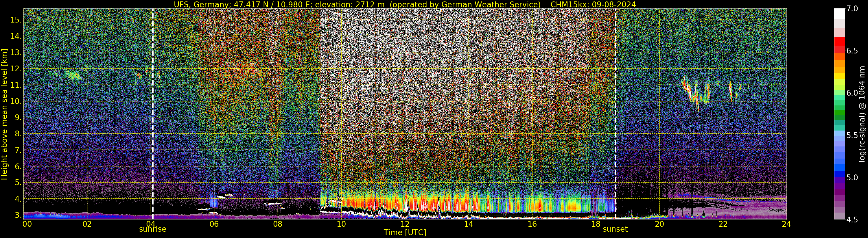Image resolution: width=868 pixels, height=238 pixels.
Task: Click the 'Time [UTC]' axis title
Action: (405, 232)
